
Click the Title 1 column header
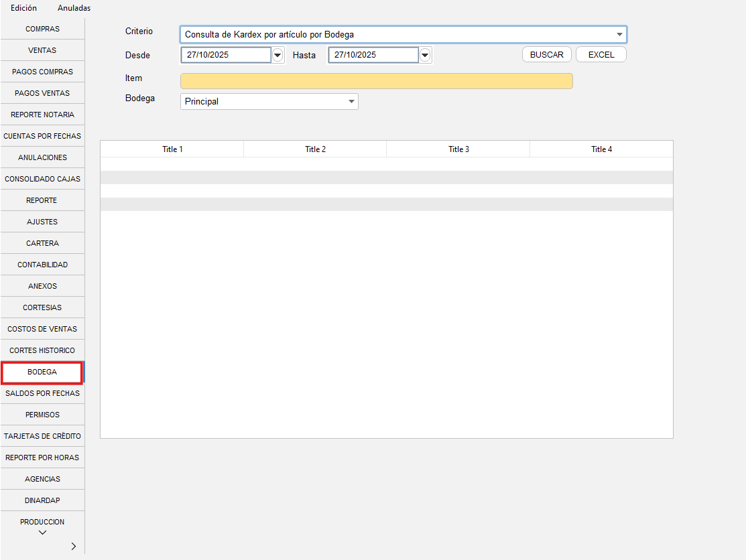(x=172, y=149)
